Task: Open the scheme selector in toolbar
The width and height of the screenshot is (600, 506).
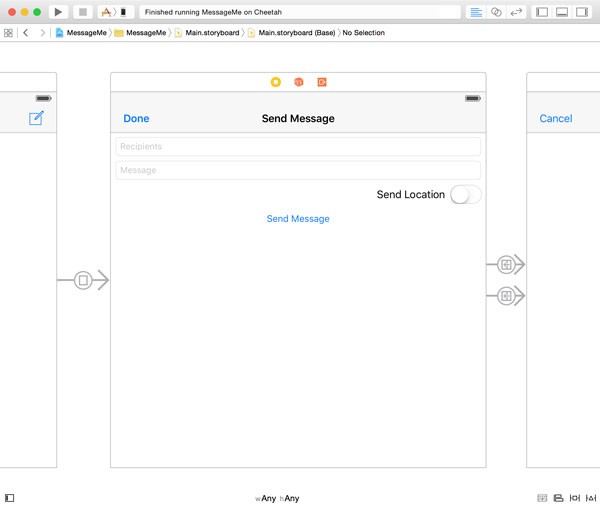Action: [106, 12]
